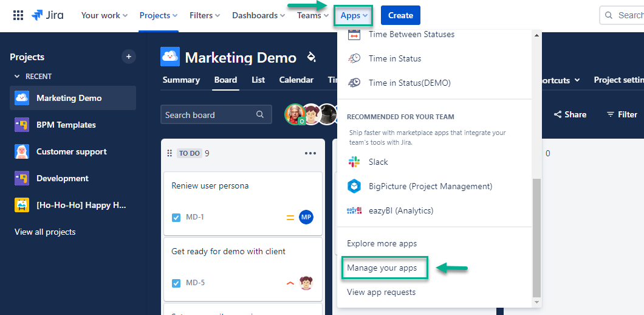Switch to the List tab
This screenshot has height=315, width=644.
tap(258, 80)
